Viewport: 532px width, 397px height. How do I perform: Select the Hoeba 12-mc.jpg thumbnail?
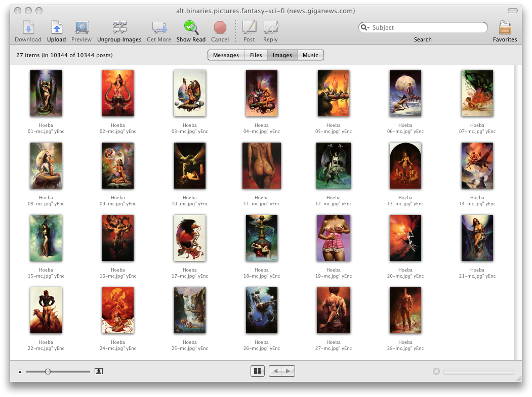[x=334, y=165]
